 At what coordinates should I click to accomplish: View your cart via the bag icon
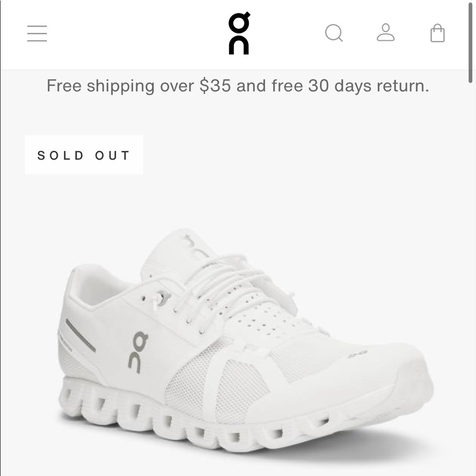(437, 33)
